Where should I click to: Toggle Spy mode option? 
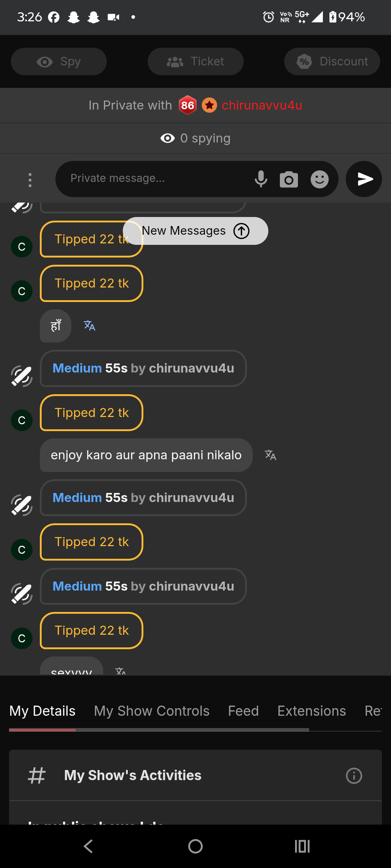(x=59, y=61)
